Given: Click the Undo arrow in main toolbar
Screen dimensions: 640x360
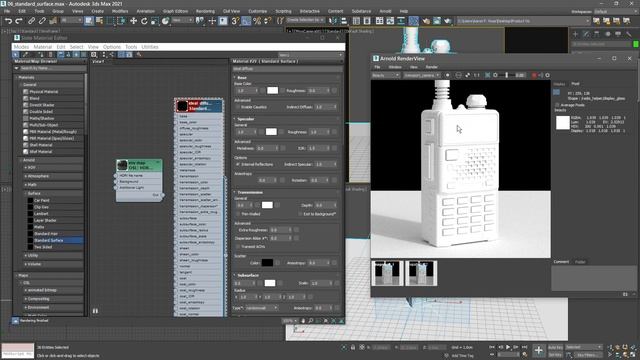Looking at the screenshot, I should (8, 21).
